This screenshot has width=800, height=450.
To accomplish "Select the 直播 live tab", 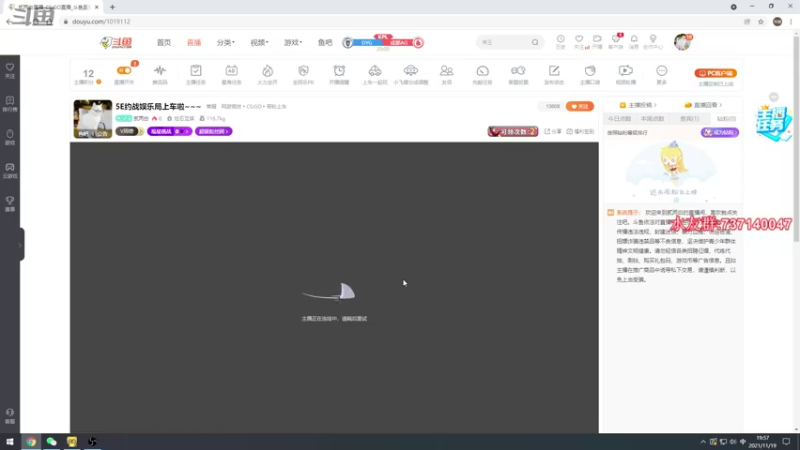I will [x=194, y=42].
